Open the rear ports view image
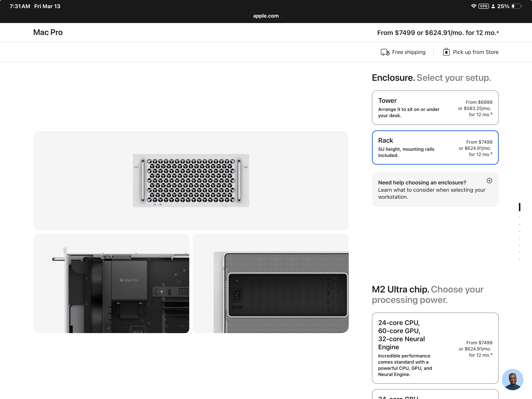Image resolution: width=532 pixels, height=399 pixels. pyautogui.click(x=270, y=283)
